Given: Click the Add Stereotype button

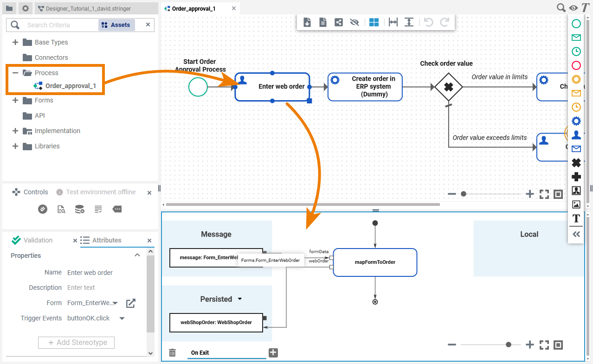Looking at the screenshot, I should [x=76, y=343].
